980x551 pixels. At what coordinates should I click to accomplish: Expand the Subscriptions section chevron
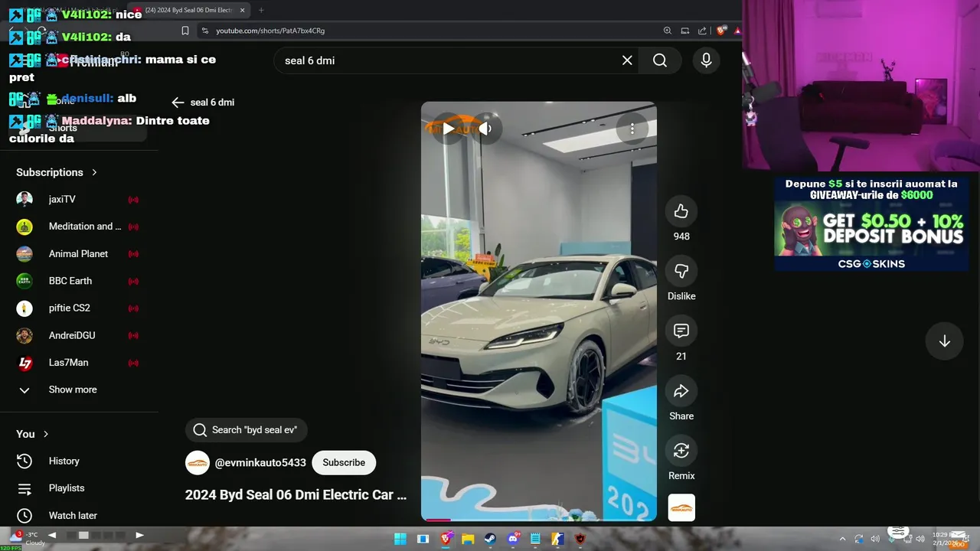[94, 172]
